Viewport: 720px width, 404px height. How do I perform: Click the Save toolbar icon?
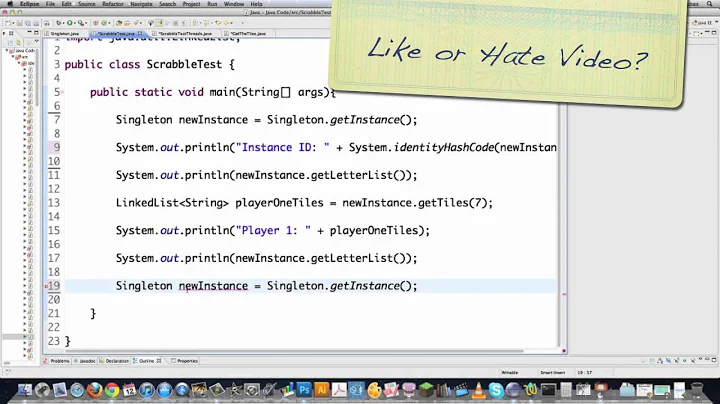tap(19, 23)
